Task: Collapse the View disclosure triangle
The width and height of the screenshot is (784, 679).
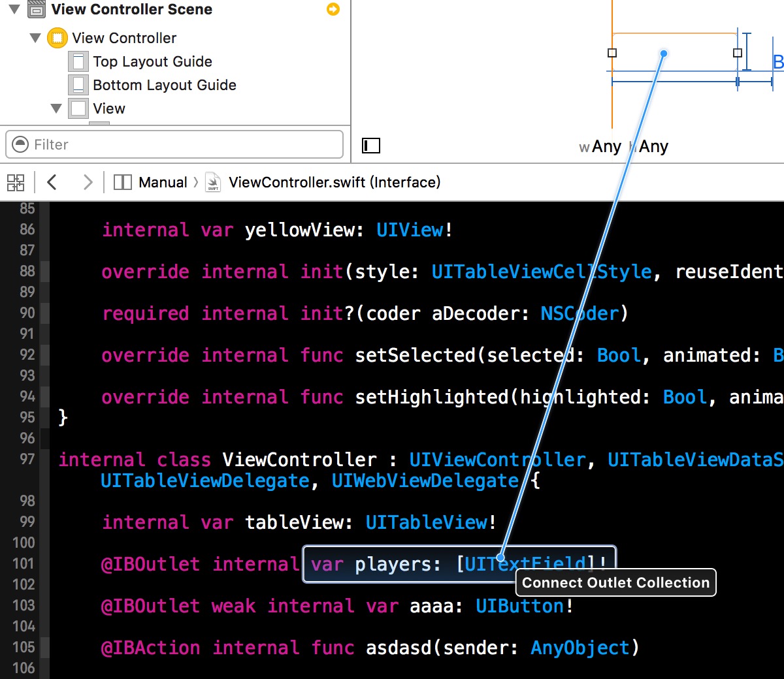Action: click(56, 108)
